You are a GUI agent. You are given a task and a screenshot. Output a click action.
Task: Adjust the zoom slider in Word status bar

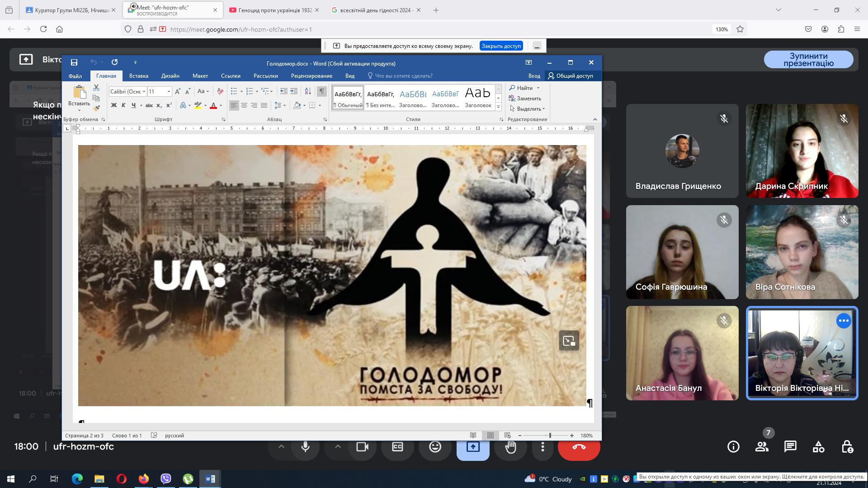click(550, 436)
